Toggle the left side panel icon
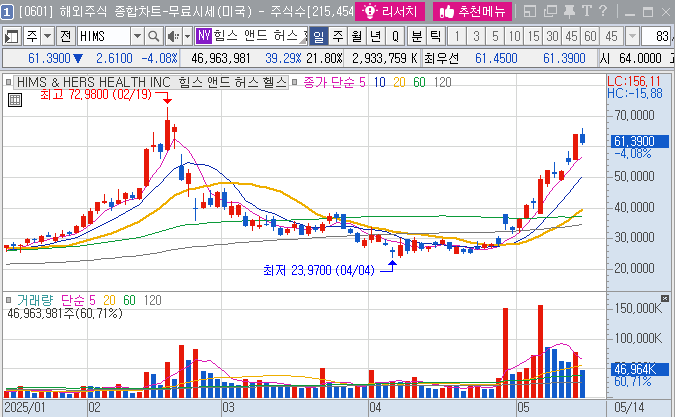This screenshot has height=417, width=675. click(11, 37)
